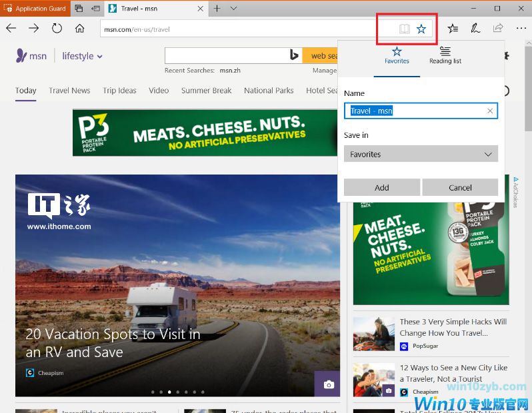The height and width of the screenshot is (413, 532).
Task: Select the Favorites tab in popup
Action: tap(397, 55)
